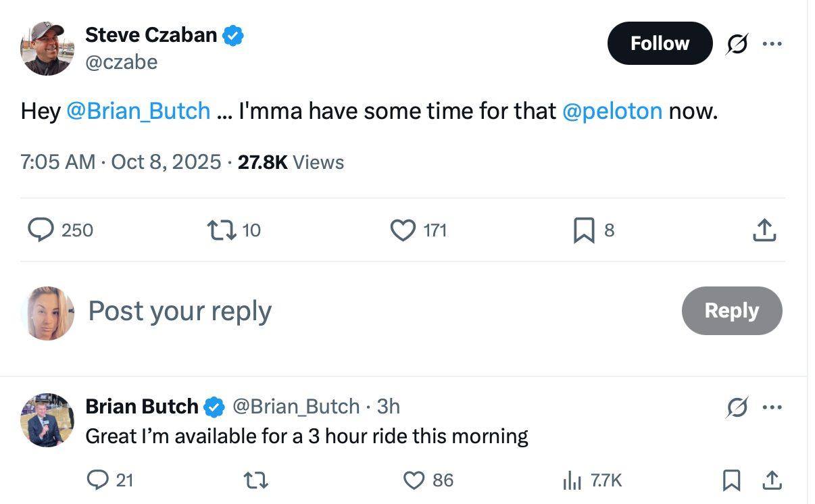The image size is (815, 504).
Task: Reply to Brian Butch's comment
Action: (x=98, y=480)
